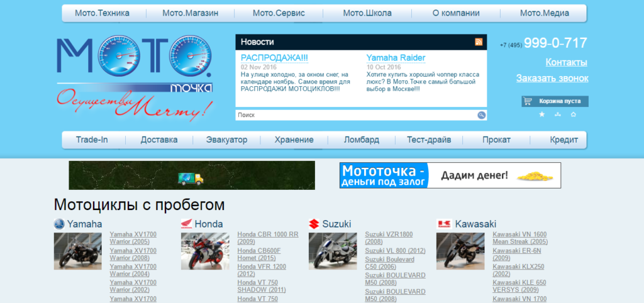The width and height of the screenshot is (644, 303).
Task: Click the Заказать звонок link
Action: click(x=552, y=78)
